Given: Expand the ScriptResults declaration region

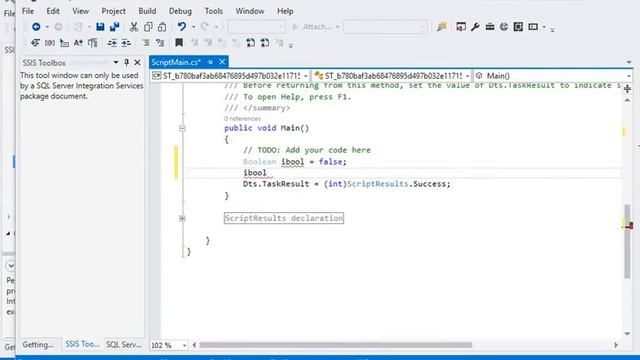Looking at the screenshot, I should coord(182,218).
